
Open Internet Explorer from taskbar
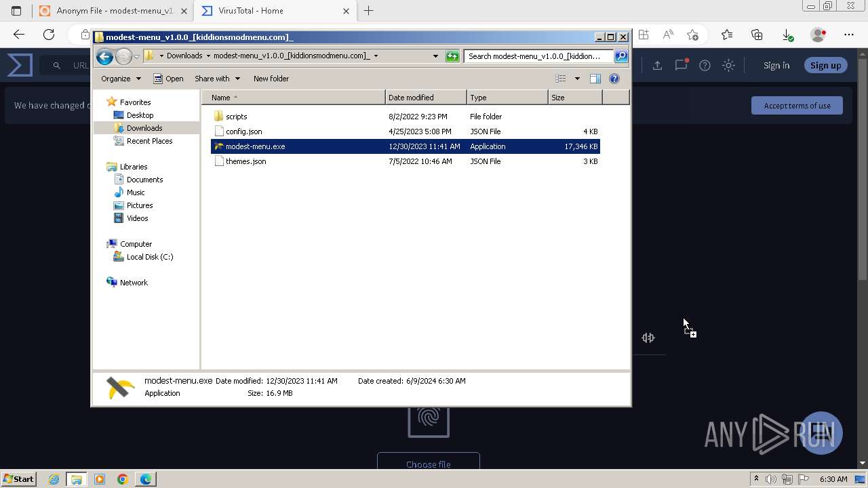pos(54,479)
